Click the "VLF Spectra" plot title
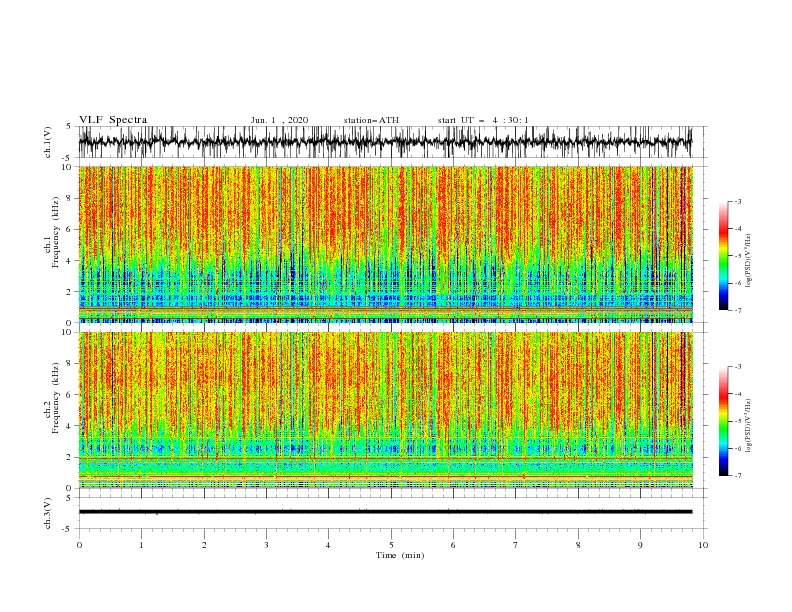792x612 pixels. (113, 120)
